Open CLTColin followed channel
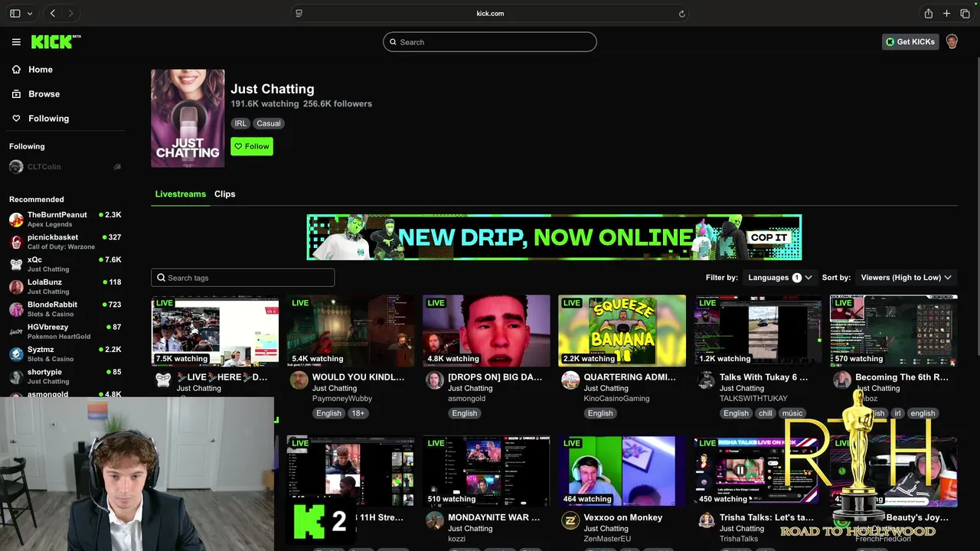Image resolution: width=980 pixels, height=551 pixels. pos(65,167)
